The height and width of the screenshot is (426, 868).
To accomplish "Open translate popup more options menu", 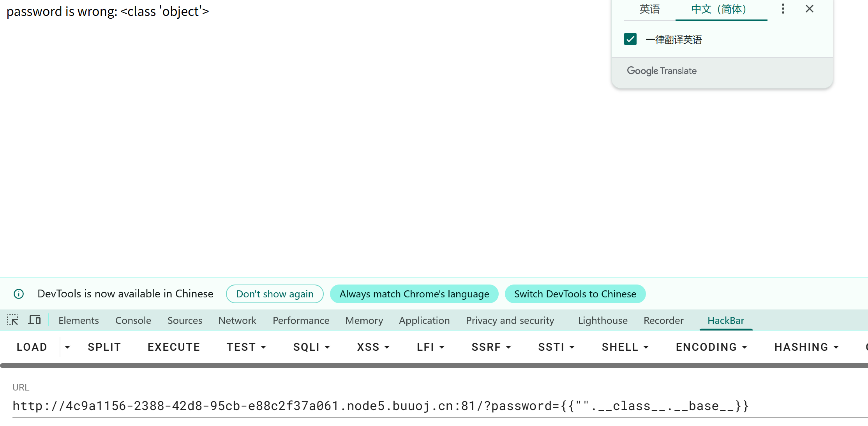I will pos(783,9).
